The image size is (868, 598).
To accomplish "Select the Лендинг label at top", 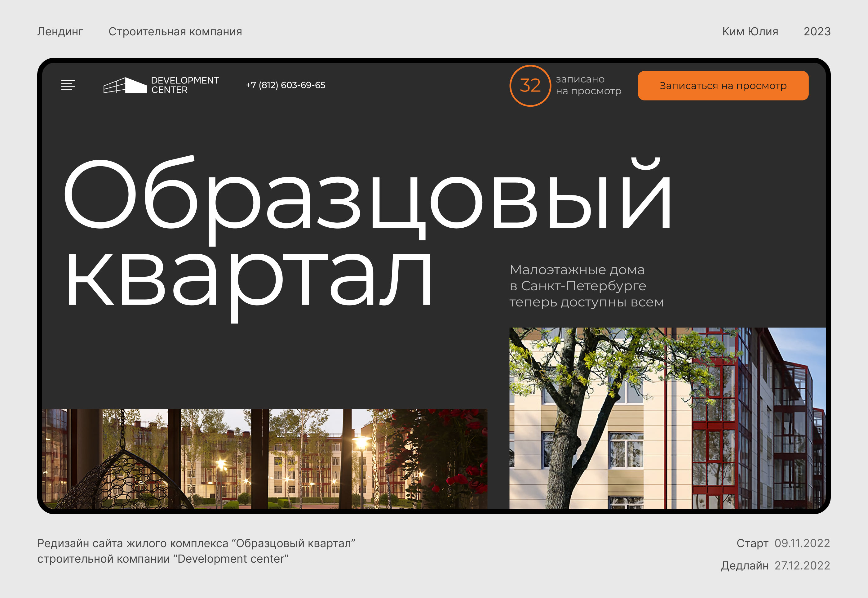I will click(x=60, y=31).
